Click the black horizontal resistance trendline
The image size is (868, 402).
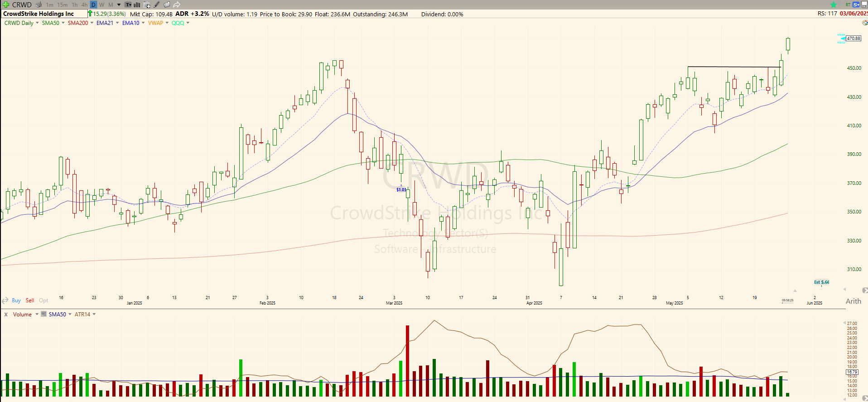[734, 67]
